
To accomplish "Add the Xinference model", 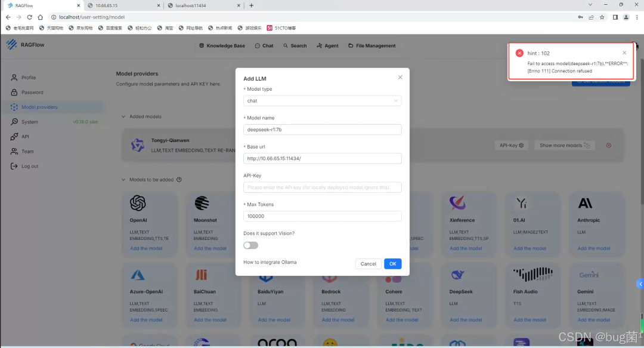I will click(466, 248).
